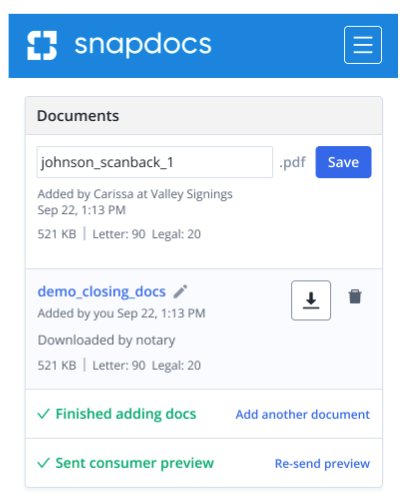
Task: Click the pencil icon to rename demo_closing_docs
Action: coord(180,292)
